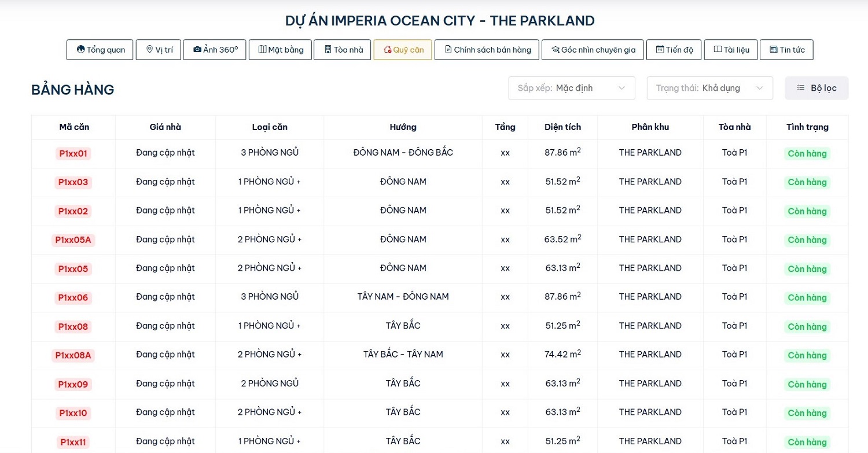Screen dimensions: 868x453
Task: Open the Ảnh 360° camera tab
Action: (215, 50)
